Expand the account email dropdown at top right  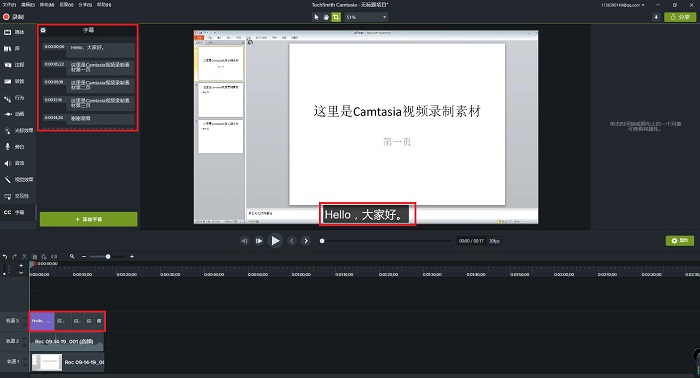623,5
